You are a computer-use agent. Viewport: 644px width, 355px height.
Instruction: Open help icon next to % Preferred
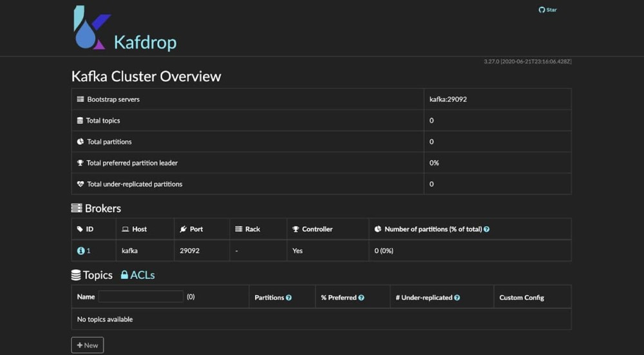tap(361, 298)
